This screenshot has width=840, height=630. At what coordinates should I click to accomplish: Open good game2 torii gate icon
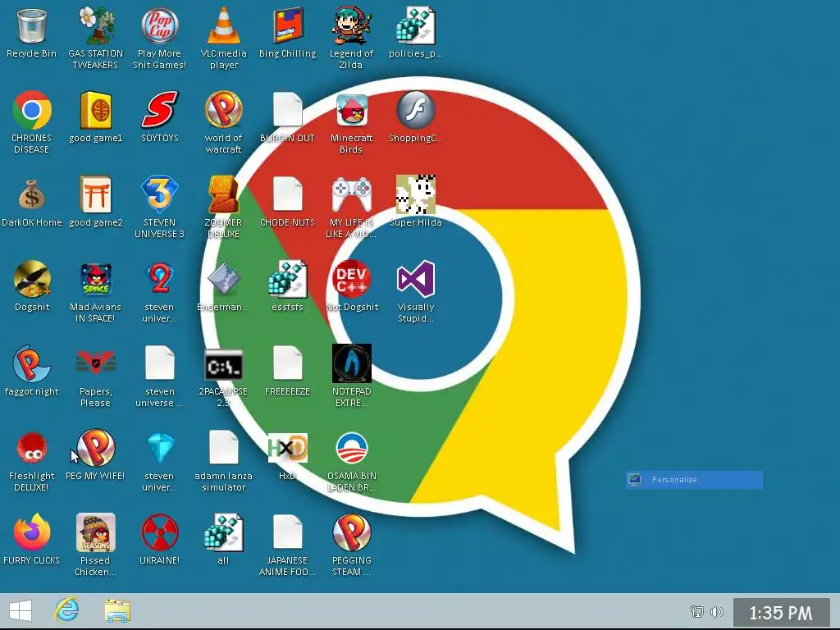point(96,194)
